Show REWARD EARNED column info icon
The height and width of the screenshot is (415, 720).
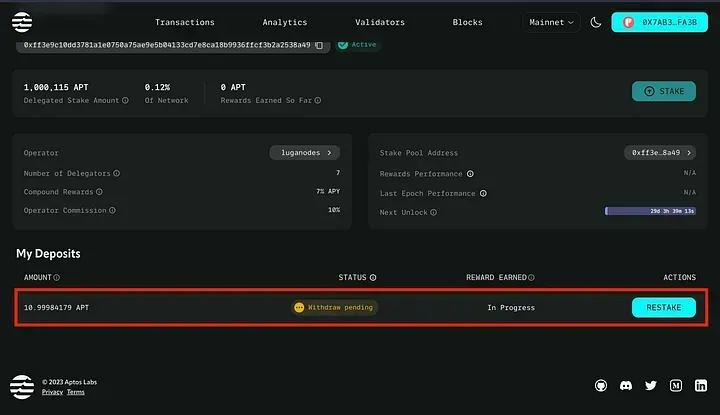pyautogui.click(x=531, y=277)
